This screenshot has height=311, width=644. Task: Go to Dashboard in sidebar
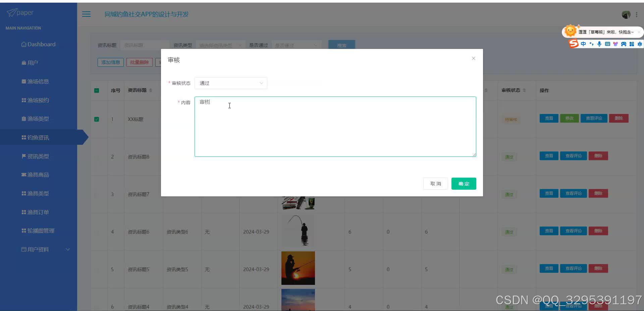pos(38,44)
